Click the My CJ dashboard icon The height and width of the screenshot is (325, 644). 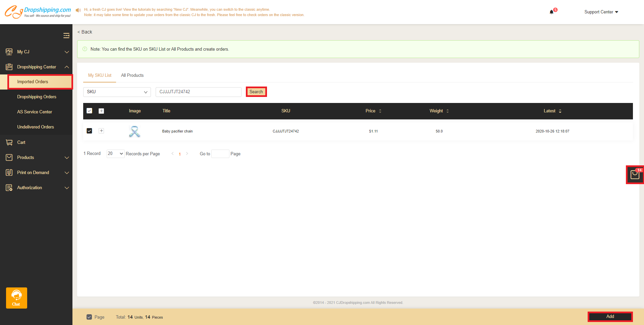(9, 52)
